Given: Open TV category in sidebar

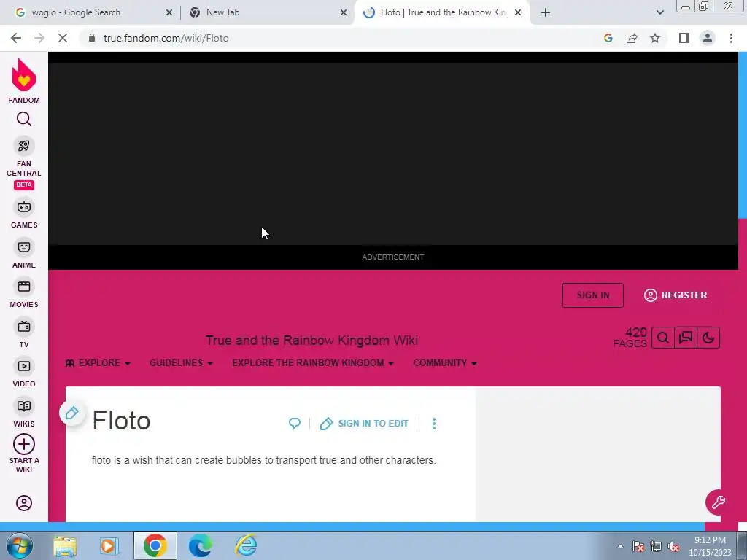Looking at the screenshot, I should (24, 332).
